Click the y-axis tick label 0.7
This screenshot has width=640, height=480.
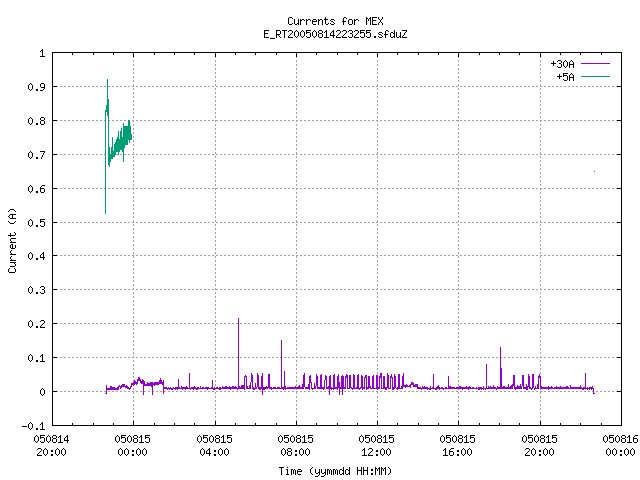36,155
